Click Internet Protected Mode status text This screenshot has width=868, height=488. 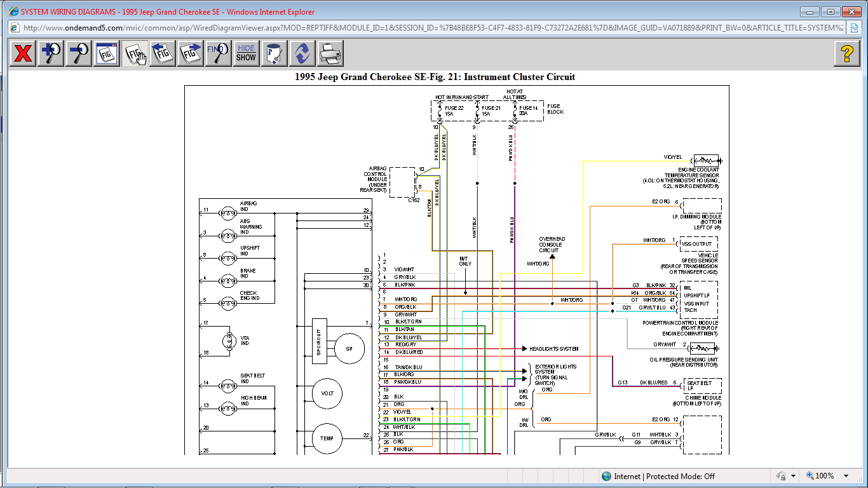click(x=664, y=476)
